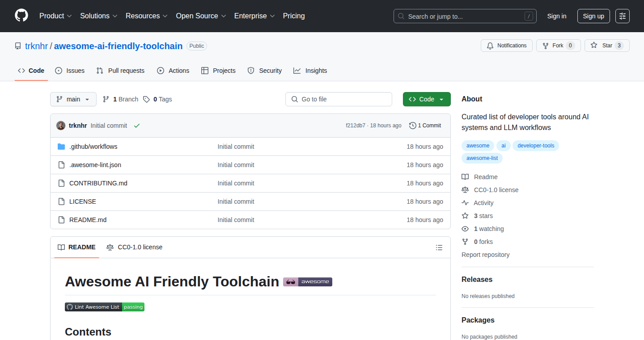
Task: Open the Initial commit message for README.md
Action: point(236,220)
